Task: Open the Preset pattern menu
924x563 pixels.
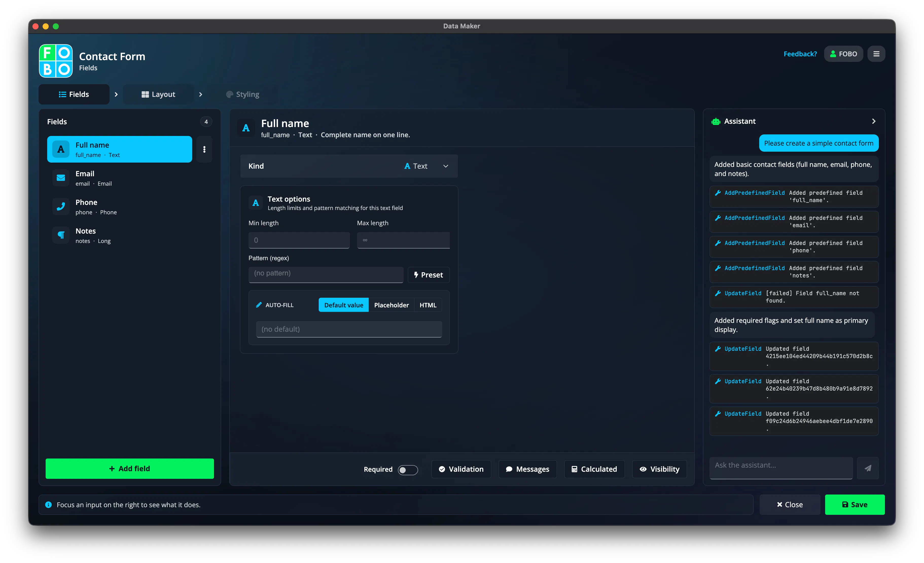Action: click(x=428, y=275)
